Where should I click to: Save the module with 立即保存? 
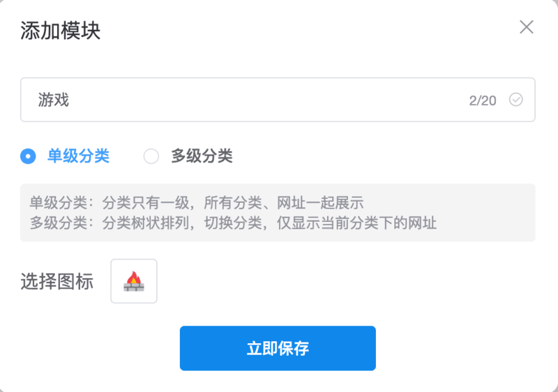pyautogui.click(x=278, y=348)
